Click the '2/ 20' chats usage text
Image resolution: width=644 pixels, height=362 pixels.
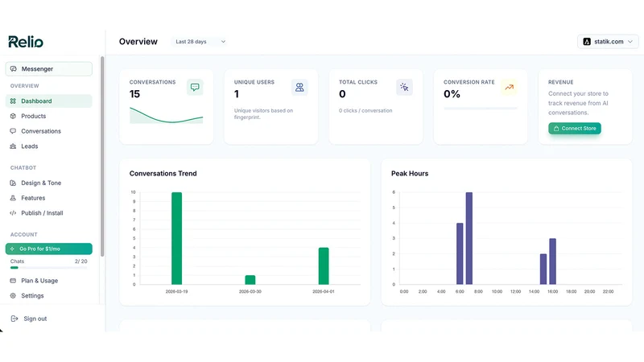click(81, 261)
